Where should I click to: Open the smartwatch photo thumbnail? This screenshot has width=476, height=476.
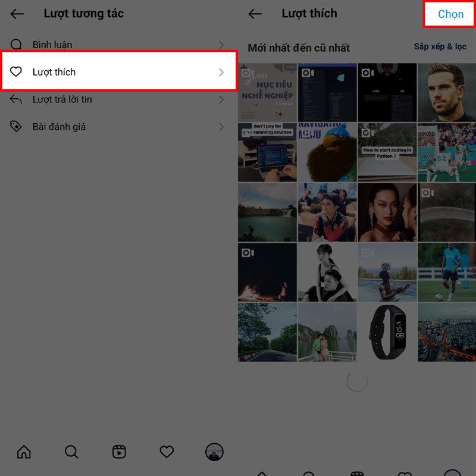tap(387, 332)
